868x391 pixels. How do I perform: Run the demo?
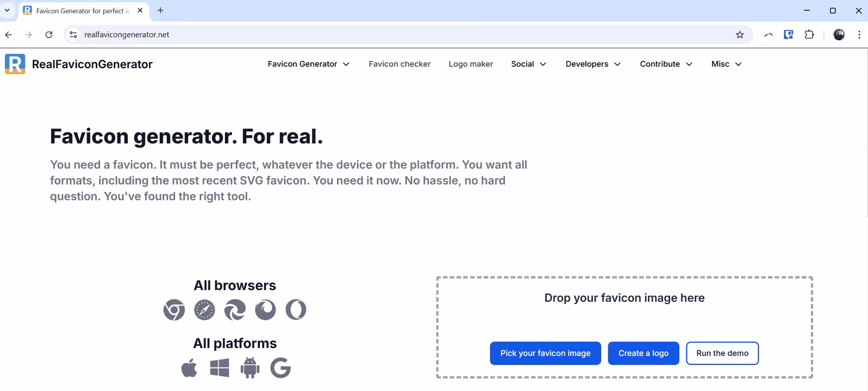coord(722,353)
